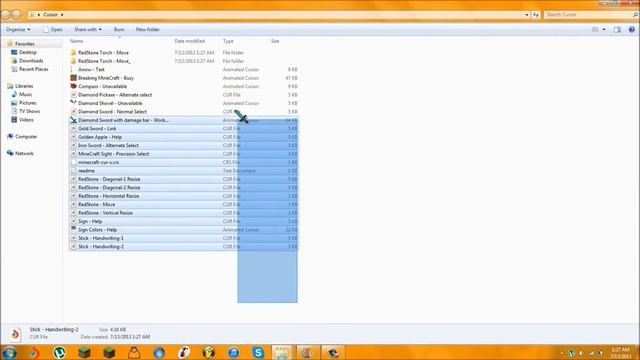Refresh the Cursor folder view
This screenshot has height=360, width=640.
(536, 15)
